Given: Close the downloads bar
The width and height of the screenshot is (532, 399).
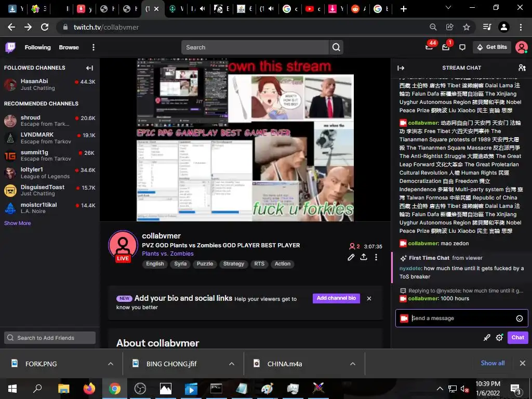Looking at the screenshot, I should tap(523, 363).
